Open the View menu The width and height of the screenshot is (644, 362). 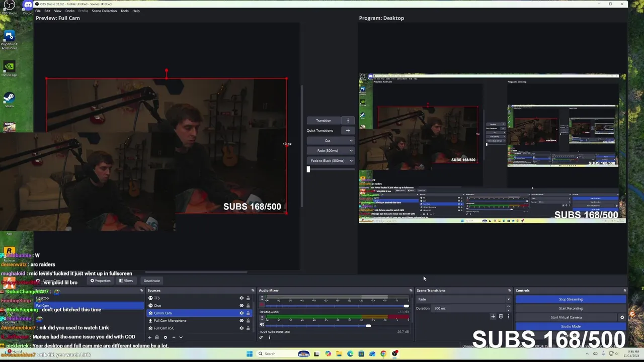coord(58,11)
